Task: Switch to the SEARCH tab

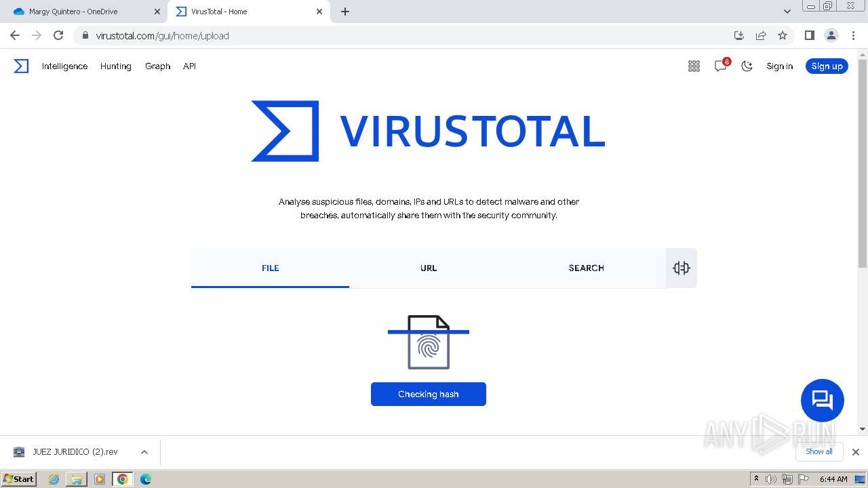Action: coord(587,268)
